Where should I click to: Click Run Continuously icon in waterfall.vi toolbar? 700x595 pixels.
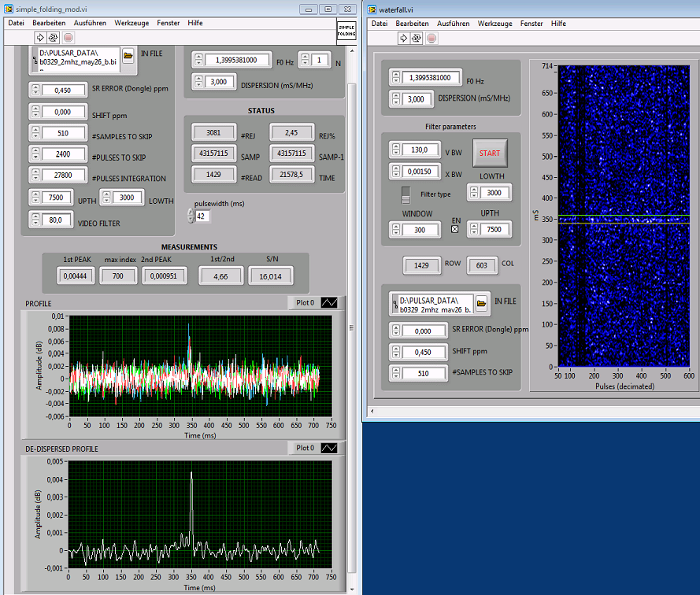(x=417, y=37)
